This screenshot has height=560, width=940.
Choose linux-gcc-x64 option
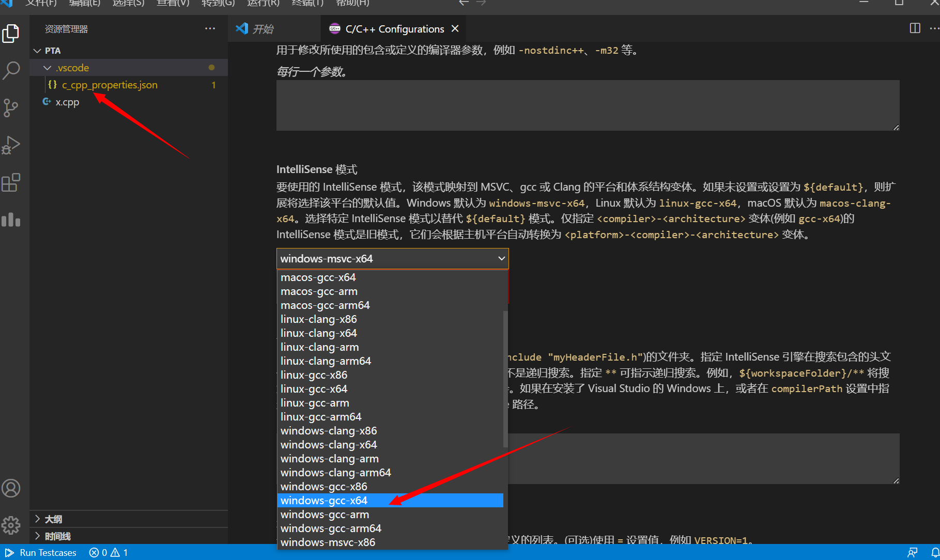[x=390, y=389]
